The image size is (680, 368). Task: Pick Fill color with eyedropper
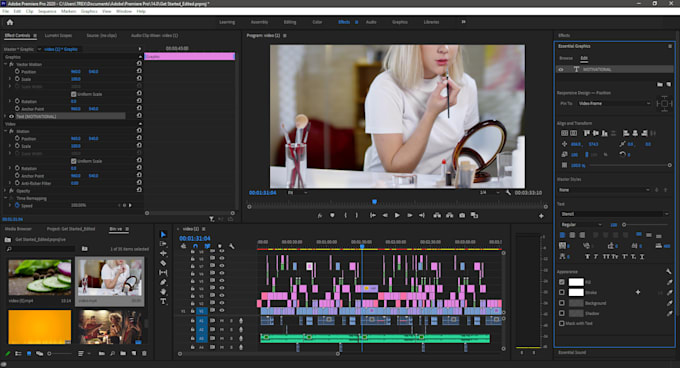click(x=670, y=282)
